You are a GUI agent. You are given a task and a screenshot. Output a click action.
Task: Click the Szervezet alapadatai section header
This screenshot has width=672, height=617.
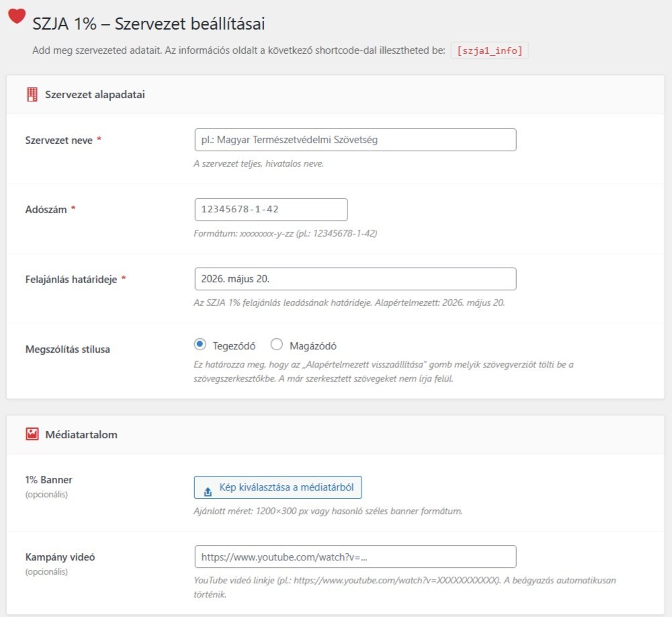pos(95,95)
